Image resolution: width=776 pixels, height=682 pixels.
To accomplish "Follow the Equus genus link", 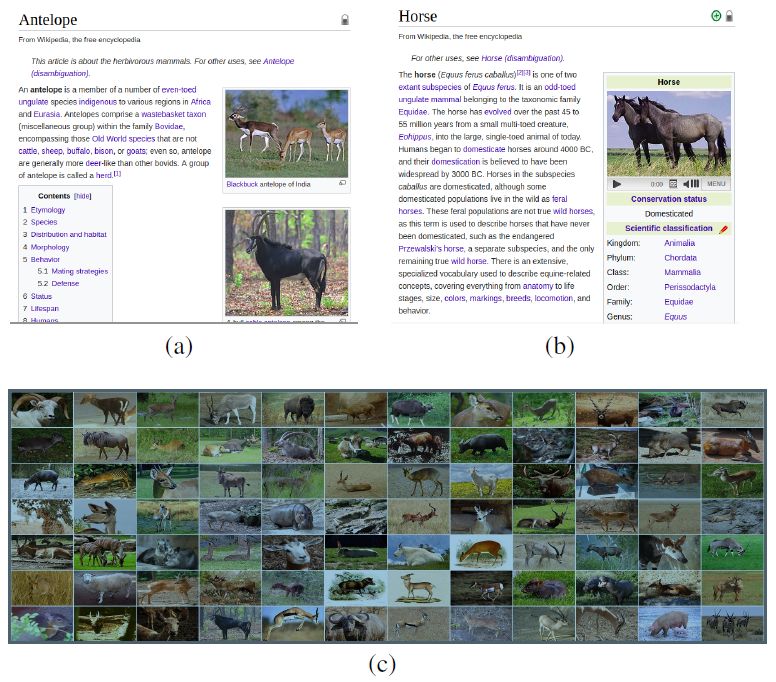I will tap(676, 317).
